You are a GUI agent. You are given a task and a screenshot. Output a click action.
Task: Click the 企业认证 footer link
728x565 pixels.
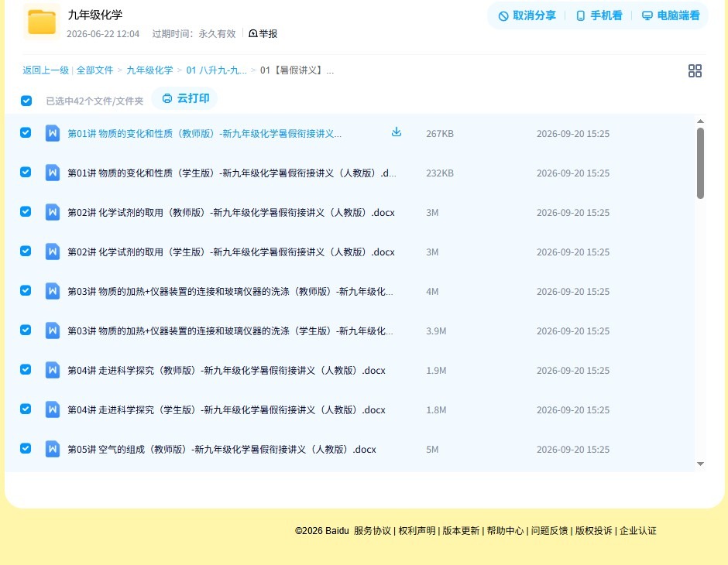[x=638, y=530]
